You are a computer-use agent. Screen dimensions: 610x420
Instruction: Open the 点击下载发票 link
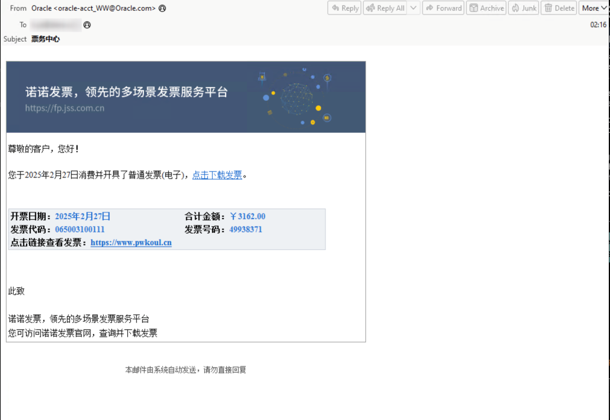click(x=217, y=175)
